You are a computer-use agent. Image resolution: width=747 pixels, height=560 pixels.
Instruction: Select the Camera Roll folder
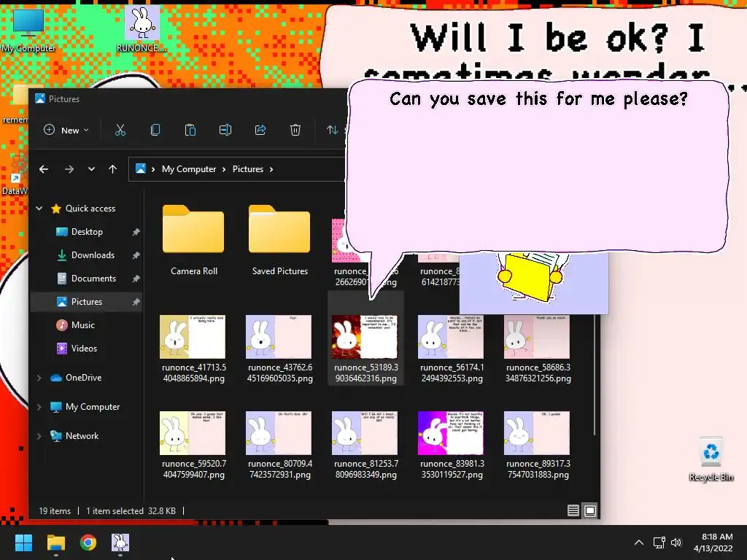coord(193,241)
